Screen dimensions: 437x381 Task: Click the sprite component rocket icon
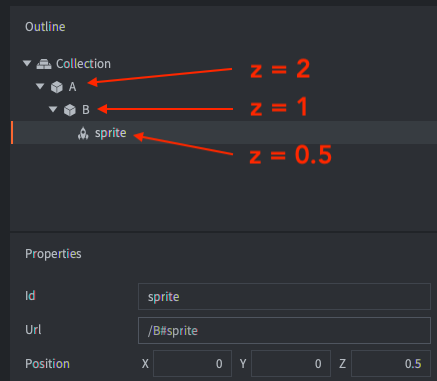(83, 133)
